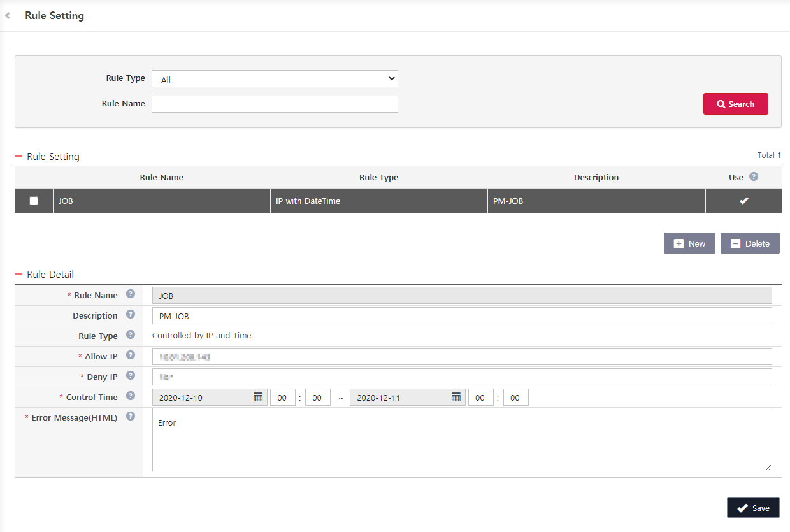This screenshot has height=532, width=790.
Task: Set the start hour field to edit time
Action: click(x=282, y=397)
